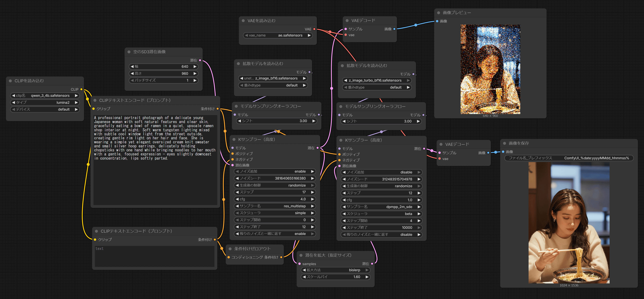Collapse the 空のSD3潜在画像 node using its dot
644x299 pixels.
point(129,52)
